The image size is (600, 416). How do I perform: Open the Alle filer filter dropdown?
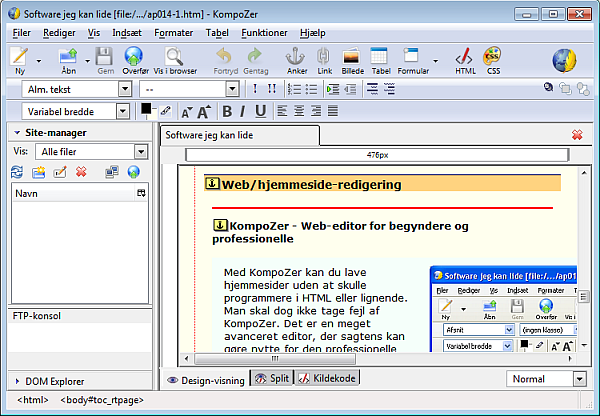[91, 152]
